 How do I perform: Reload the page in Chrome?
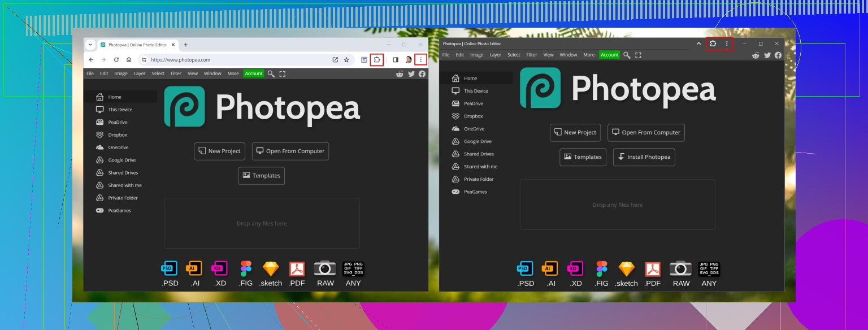pos(116,59)
